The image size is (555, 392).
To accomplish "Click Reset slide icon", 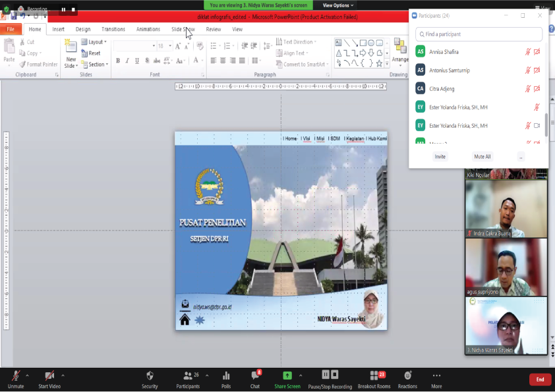I will click(84, 53).
